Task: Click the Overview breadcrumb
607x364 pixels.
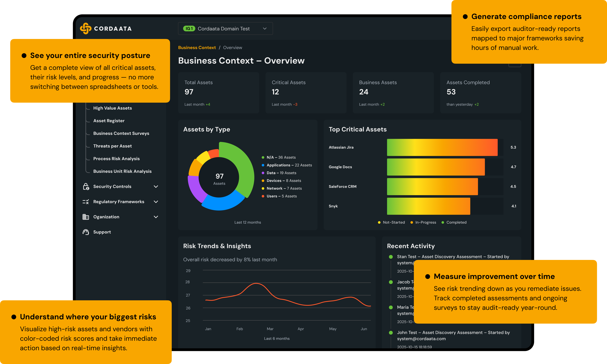Action: pyautogui.click(x=232, y=48)
